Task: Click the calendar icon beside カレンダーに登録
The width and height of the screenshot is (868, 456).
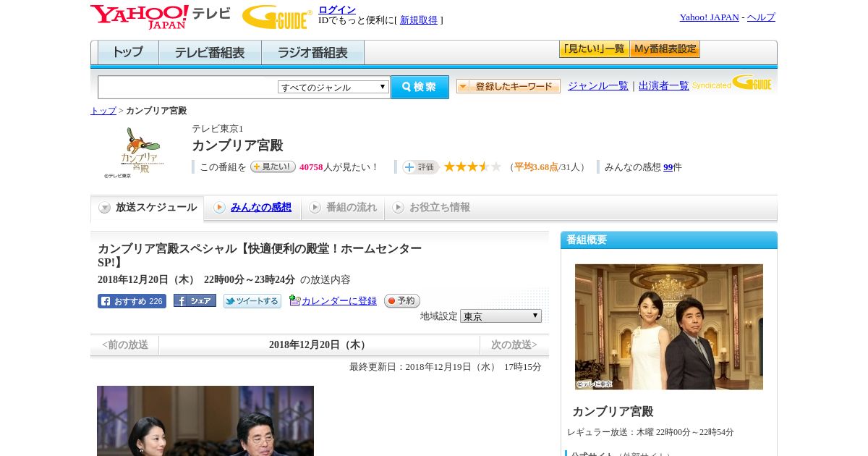Action: pyautogui.click(x=294, y=300)
